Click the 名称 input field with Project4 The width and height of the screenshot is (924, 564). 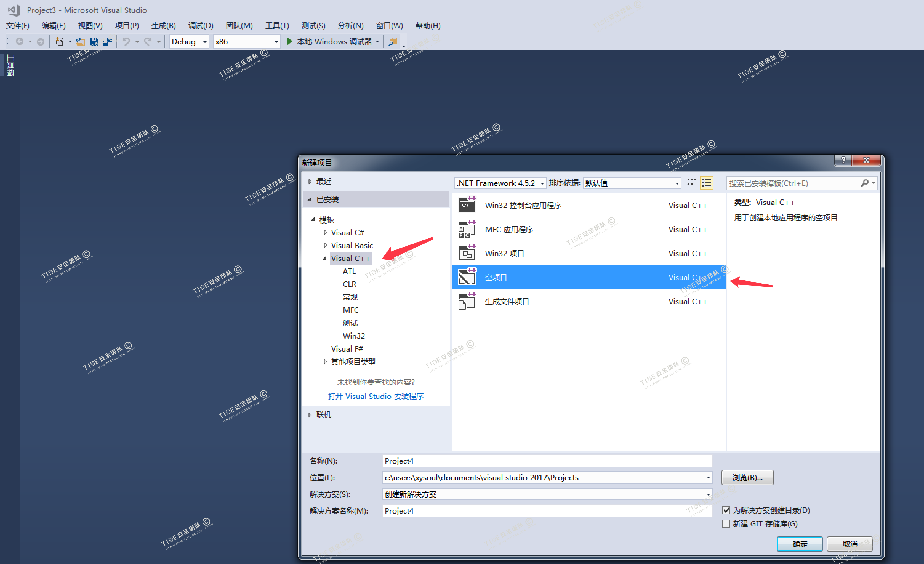tap(546, 461)
